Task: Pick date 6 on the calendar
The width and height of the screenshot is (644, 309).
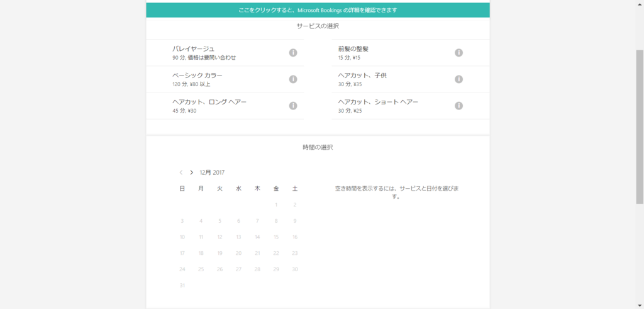Action: [x=238, y=221]
